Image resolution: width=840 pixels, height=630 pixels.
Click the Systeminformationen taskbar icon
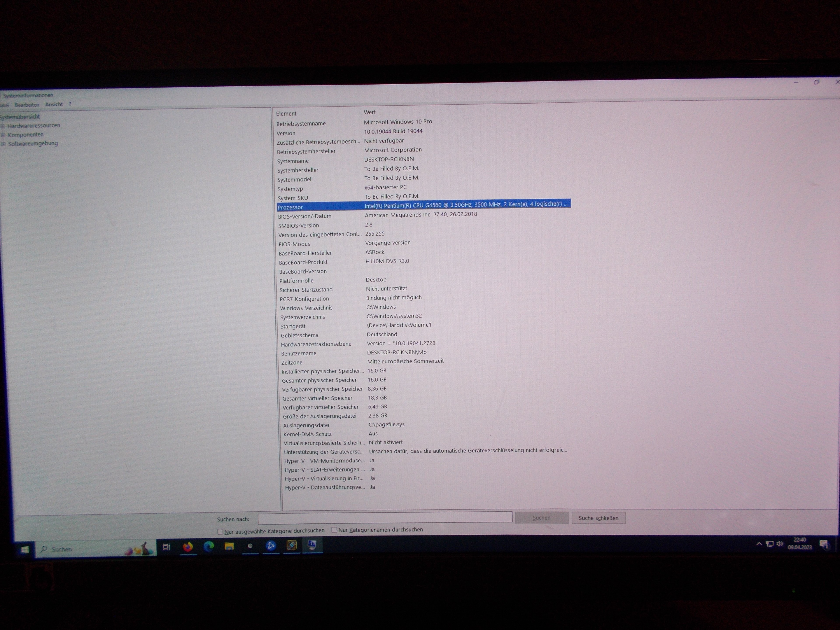coord(312,545)
